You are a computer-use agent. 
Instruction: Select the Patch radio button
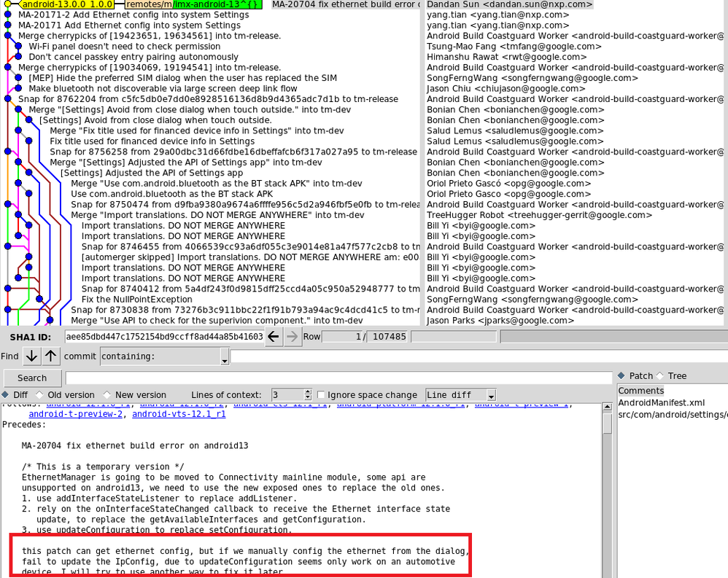pos(635,376)
